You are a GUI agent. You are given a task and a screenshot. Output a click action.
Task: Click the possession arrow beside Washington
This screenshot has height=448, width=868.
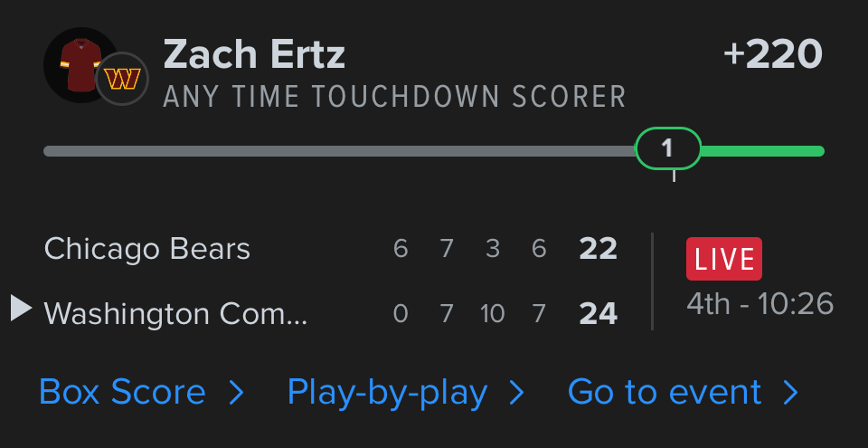tap(21, 309)
